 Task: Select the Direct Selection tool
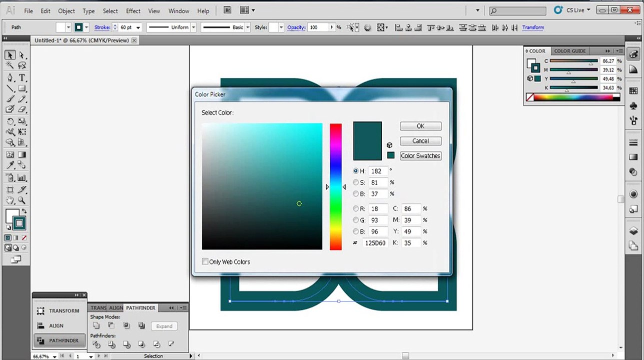pos(22,55)
